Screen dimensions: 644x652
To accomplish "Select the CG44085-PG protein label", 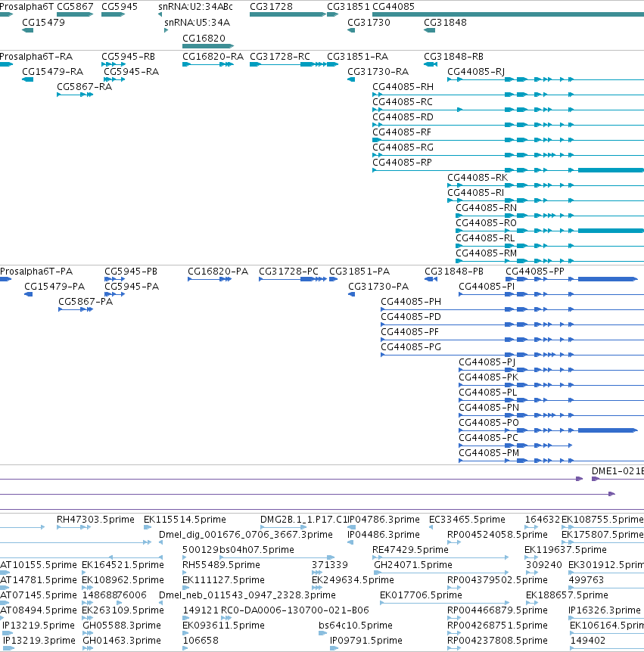I will tap(411, 346).
